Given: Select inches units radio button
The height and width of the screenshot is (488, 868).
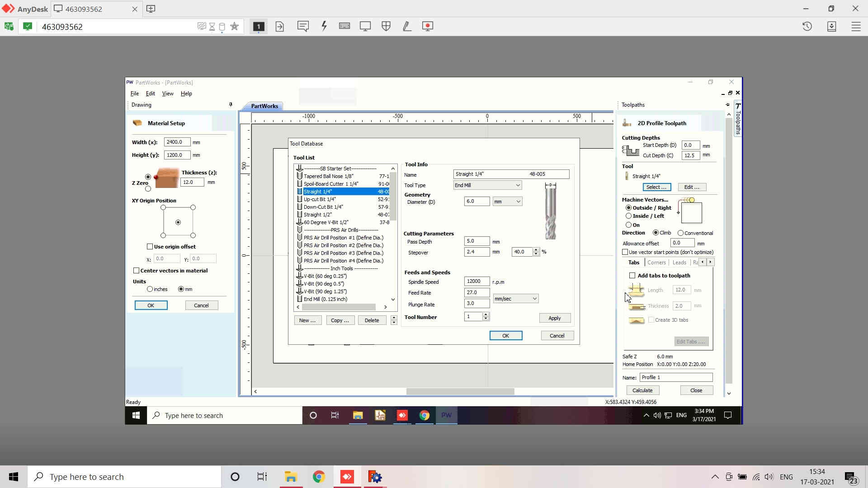Looking at the screenshot, I should pyautogui.click(x=150, y=289).
